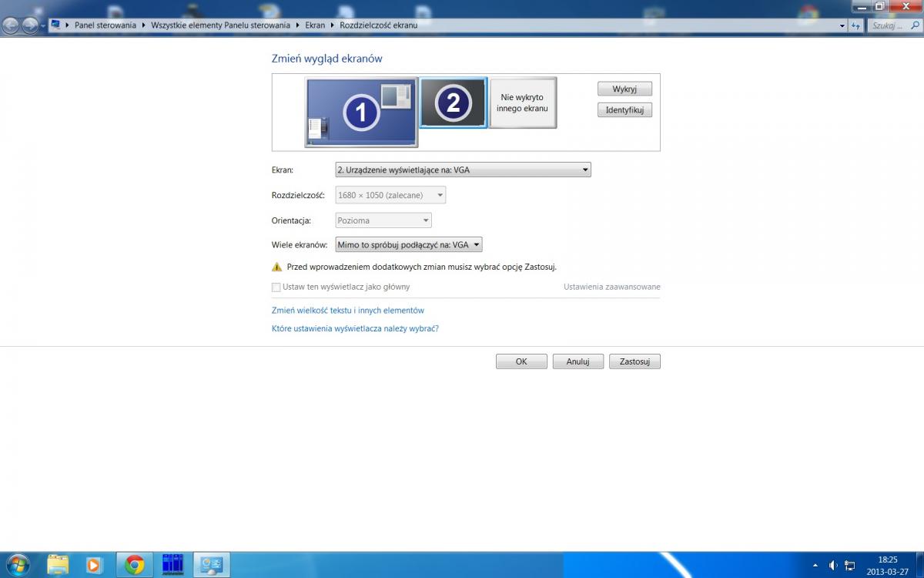Click the volume speaker tray icon

[x=832, y=565]
